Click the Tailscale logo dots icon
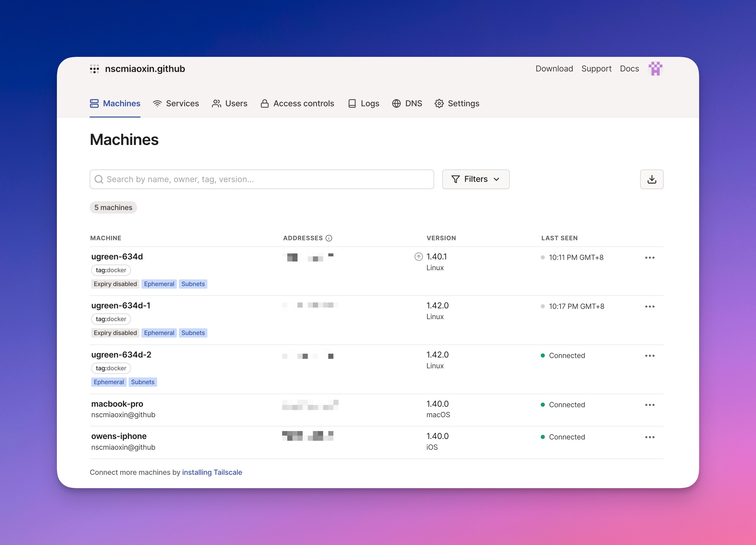 [94, 69]
